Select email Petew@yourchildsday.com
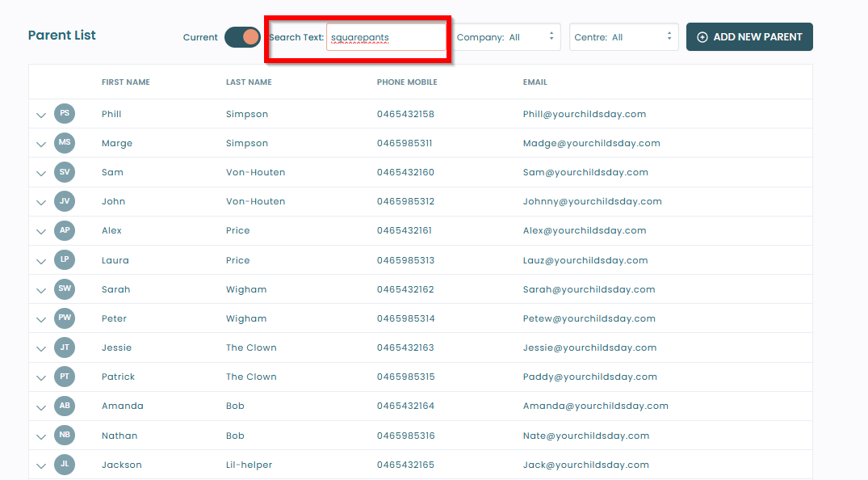This screenshot has width=868, height=480. coord(589,318)
